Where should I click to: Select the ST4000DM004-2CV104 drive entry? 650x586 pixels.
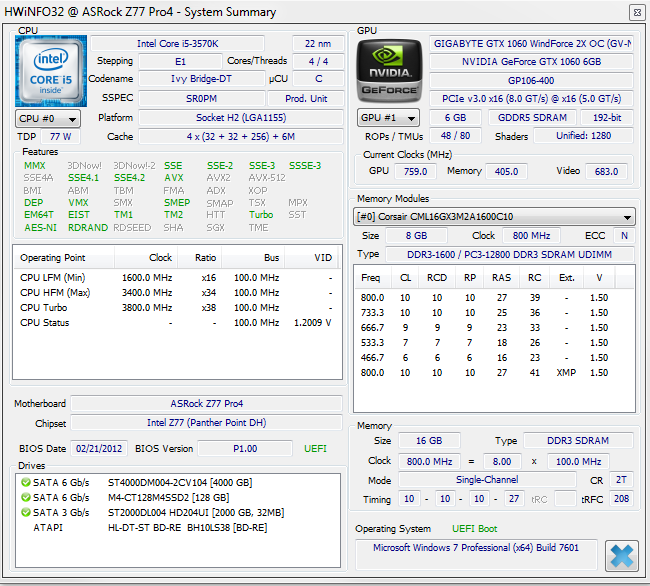(x=180, y=482)
